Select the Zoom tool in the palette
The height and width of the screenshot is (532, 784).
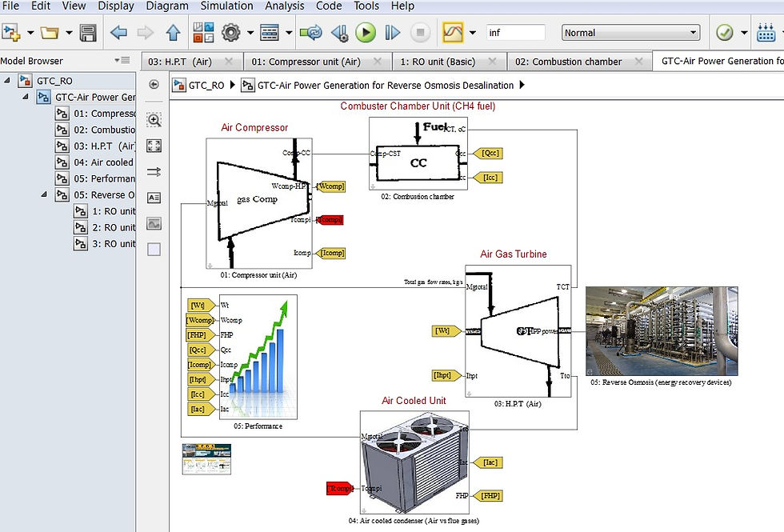point(154,120)
